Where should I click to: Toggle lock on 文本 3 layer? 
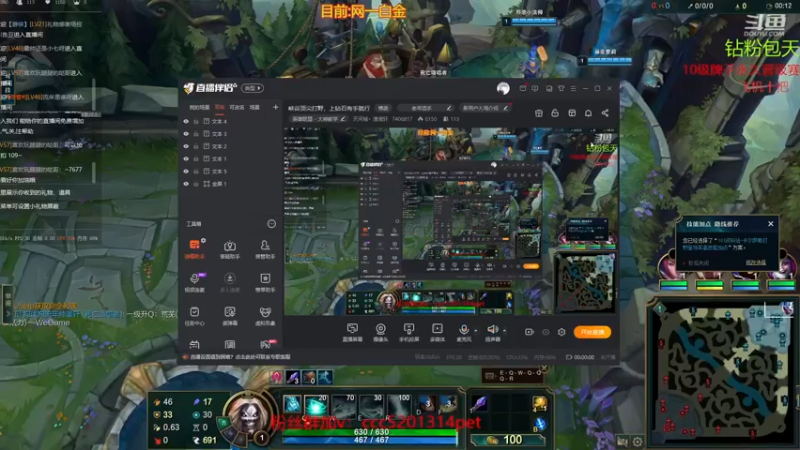[196, 134]
